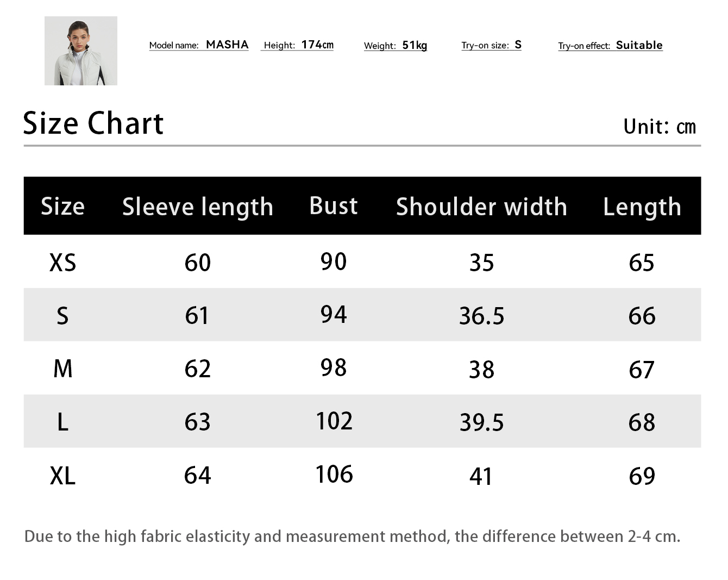The height and width of the screenshot is (580, 728).
Task: Click the Try-on size S label
Action: pos(491,45)
